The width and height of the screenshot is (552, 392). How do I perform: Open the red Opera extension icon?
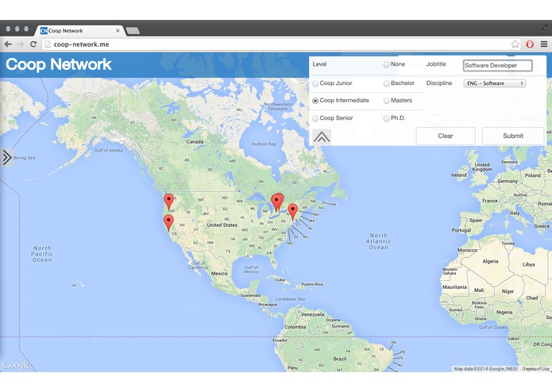tap(530, 44)
